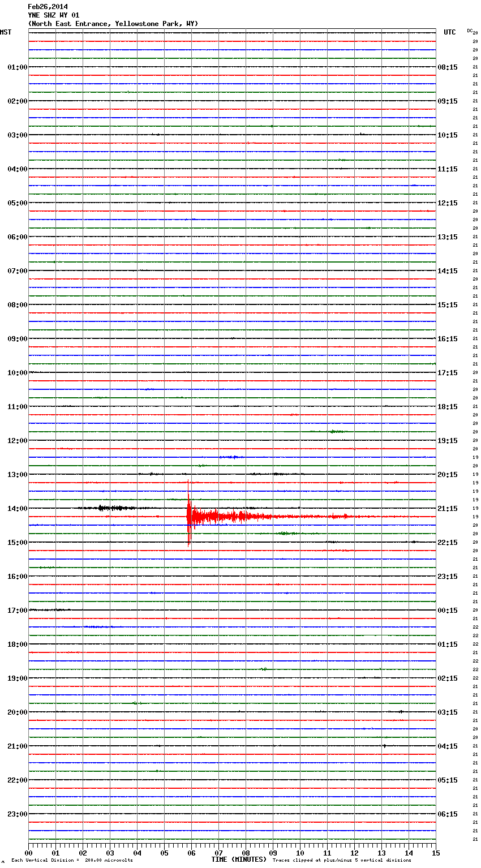The height and width of the screenshot is (868, 481).
Task: Select the '05:00' MST time label
Action: pos(17,203)
